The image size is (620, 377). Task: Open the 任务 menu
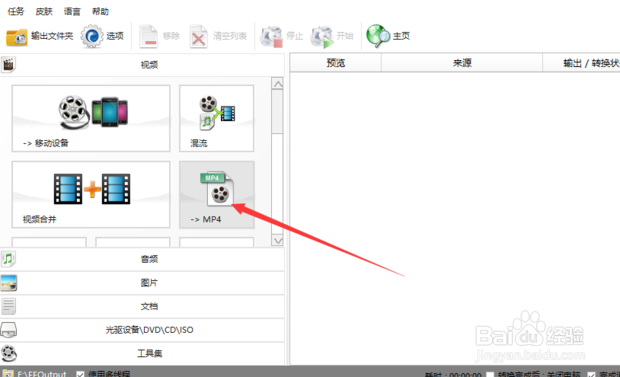[x=16, y=11]
